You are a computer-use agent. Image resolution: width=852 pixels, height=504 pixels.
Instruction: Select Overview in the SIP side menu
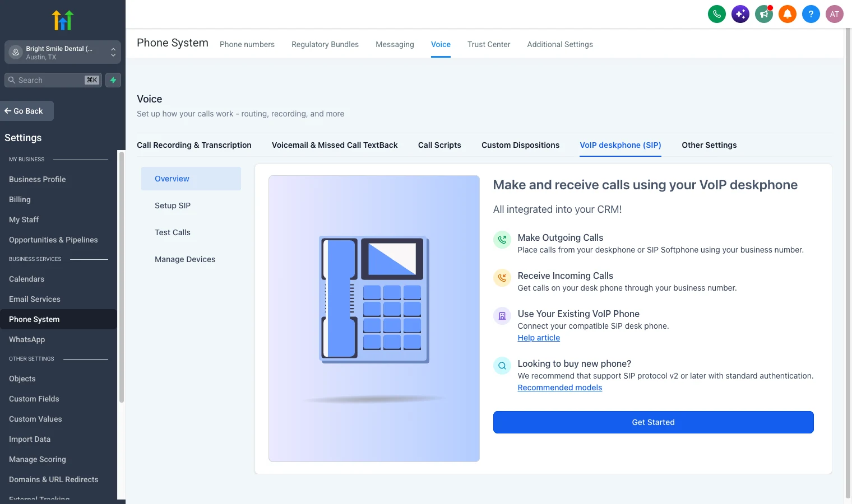pos(191,179)
